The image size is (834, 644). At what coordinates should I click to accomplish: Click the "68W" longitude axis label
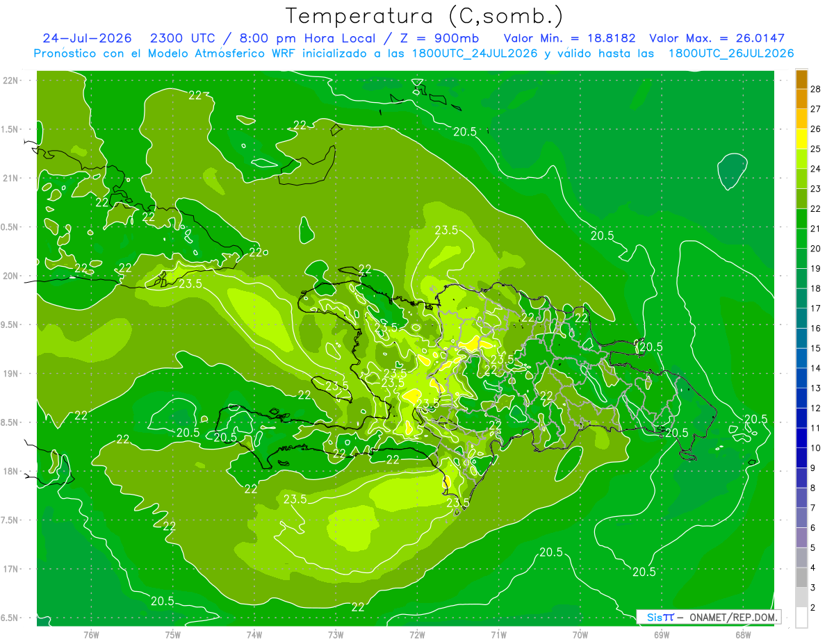coord(743,634)
